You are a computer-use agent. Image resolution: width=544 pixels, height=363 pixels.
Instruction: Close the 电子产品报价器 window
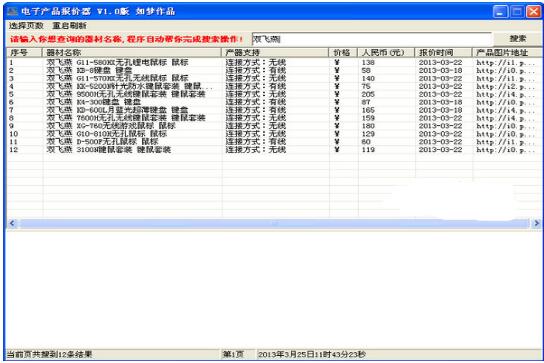[x=533, y=12]
